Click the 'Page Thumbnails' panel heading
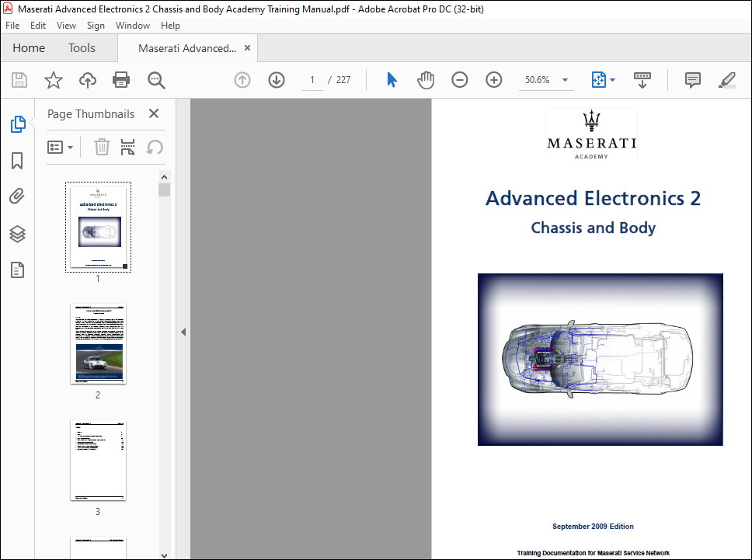This screenshot has height=560, width=752. (91, 114)
